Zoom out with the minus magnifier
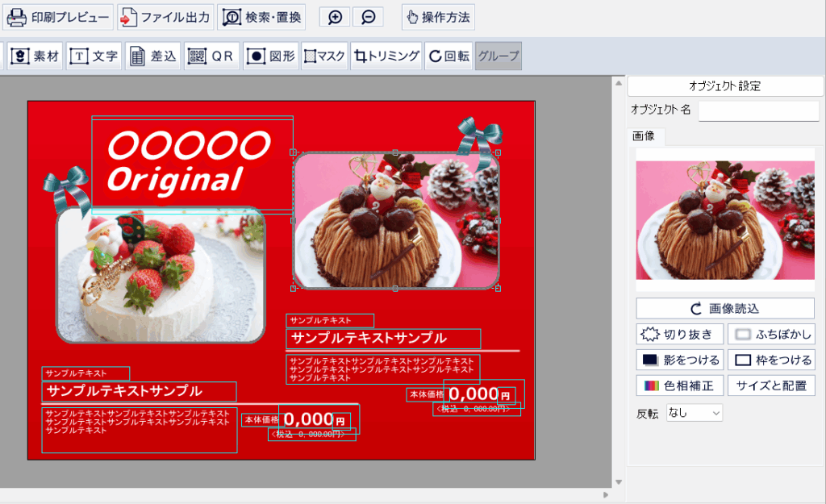 click(x=368, y=17)
